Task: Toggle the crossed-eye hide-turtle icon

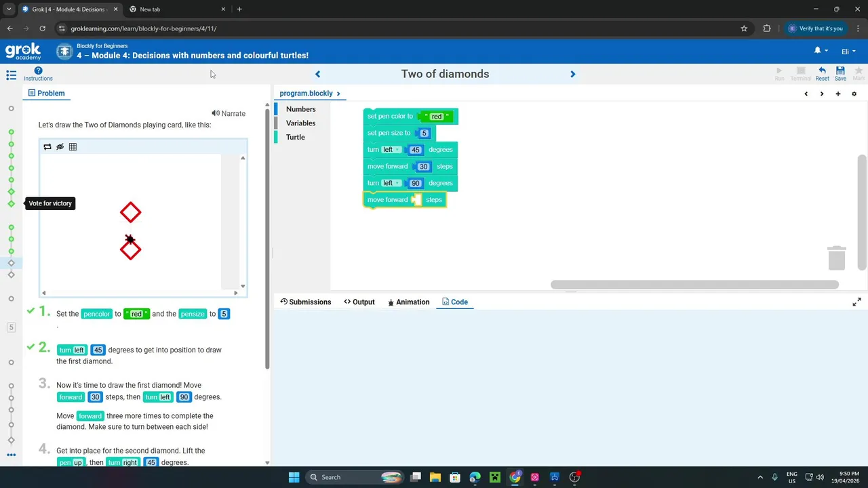Action: click(60, 146)
